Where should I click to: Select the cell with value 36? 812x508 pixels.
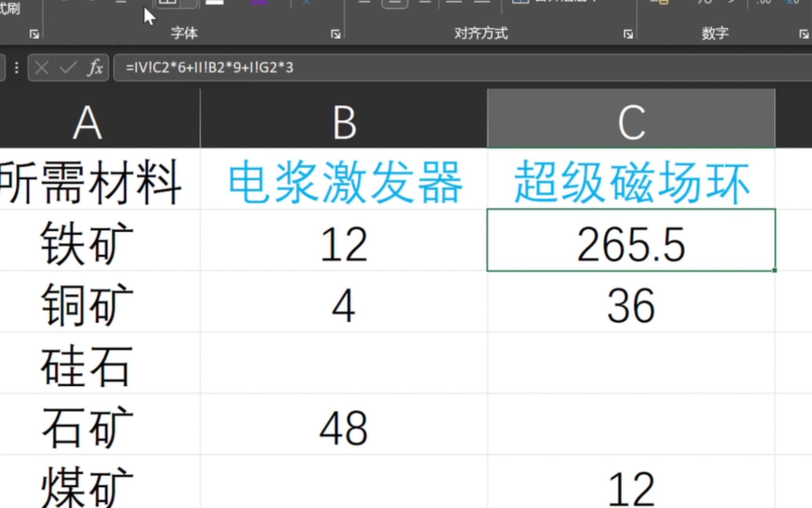coord(631,302)
